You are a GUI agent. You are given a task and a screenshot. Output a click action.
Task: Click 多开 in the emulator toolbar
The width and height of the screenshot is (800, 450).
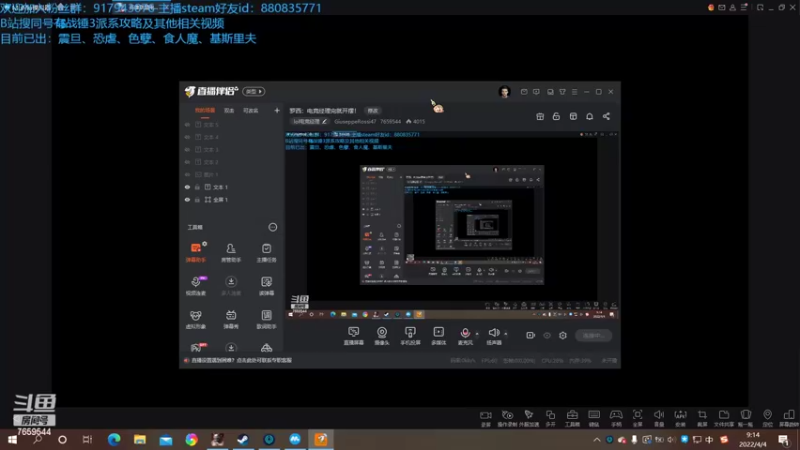pyautogui.click(x=551, y=418)
